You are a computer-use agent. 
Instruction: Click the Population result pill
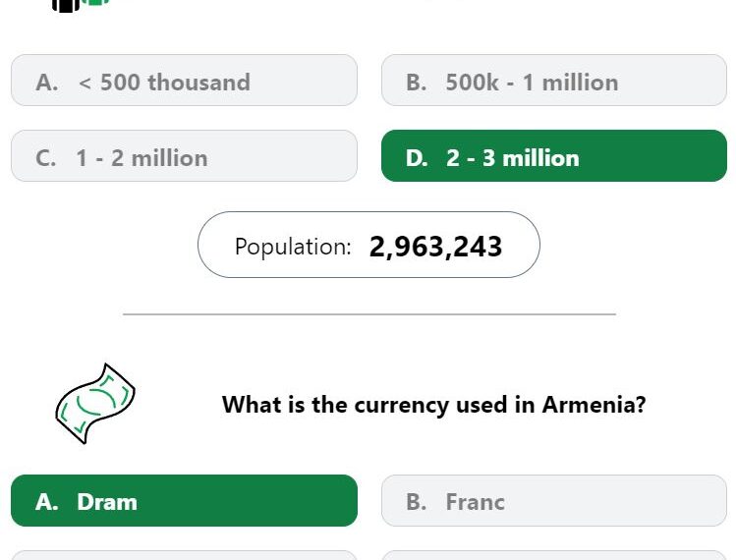click(368, 245)
